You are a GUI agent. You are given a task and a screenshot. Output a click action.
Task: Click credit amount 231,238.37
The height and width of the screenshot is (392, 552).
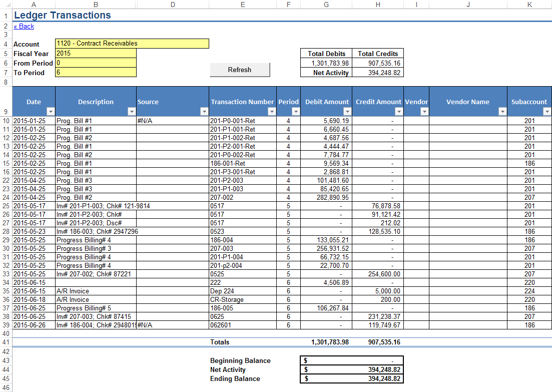click(x=378, y=316)
